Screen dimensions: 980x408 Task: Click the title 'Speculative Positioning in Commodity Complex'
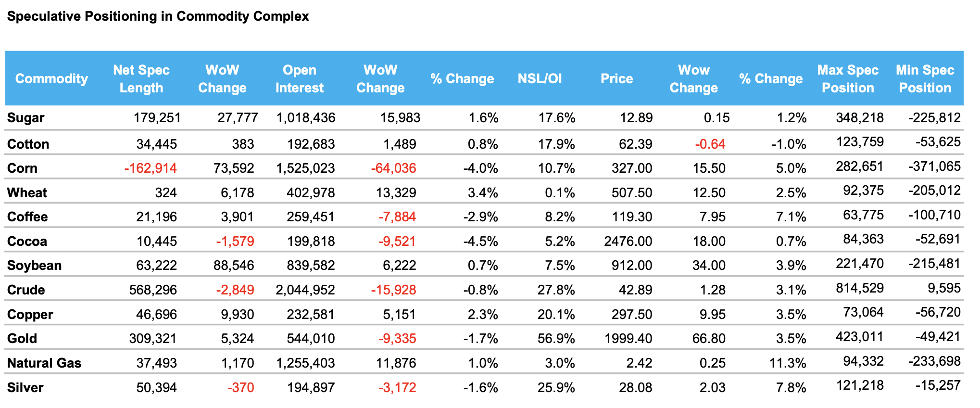(x=158, y=16)
